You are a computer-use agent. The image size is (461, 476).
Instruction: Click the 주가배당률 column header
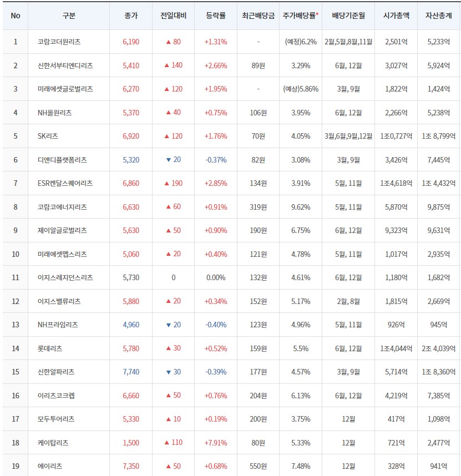(301, 16)
